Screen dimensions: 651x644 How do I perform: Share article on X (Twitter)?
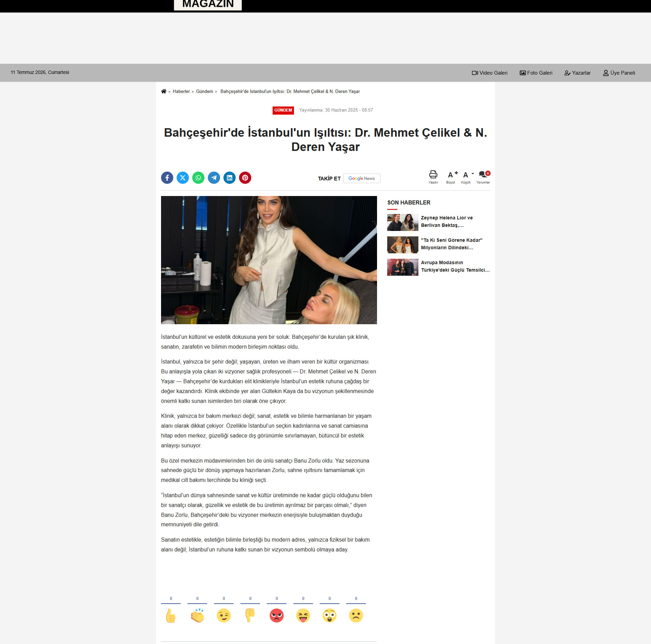(x=183, y=178)
